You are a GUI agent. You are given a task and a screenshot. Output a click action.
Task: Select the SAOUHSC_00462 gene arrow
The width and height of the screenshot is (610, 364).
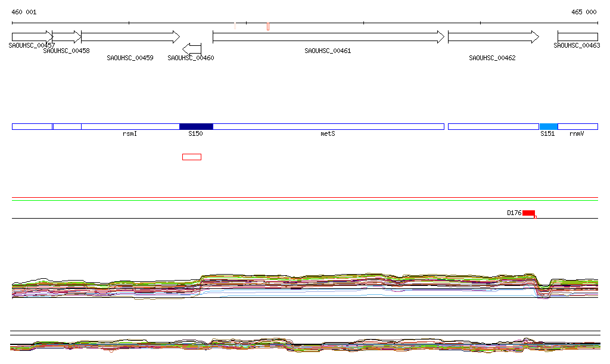coord(493,37)
